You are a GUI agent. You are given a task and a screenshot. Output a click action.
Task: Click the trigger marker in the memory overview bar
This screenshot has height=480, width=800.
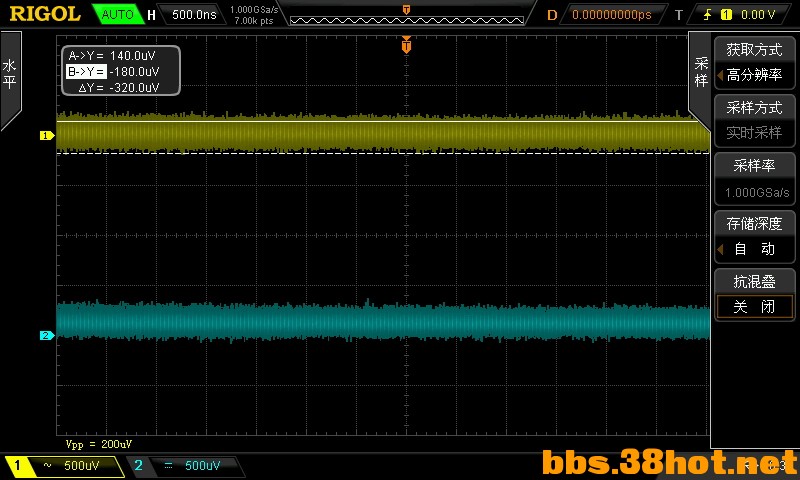coord(406,10)
